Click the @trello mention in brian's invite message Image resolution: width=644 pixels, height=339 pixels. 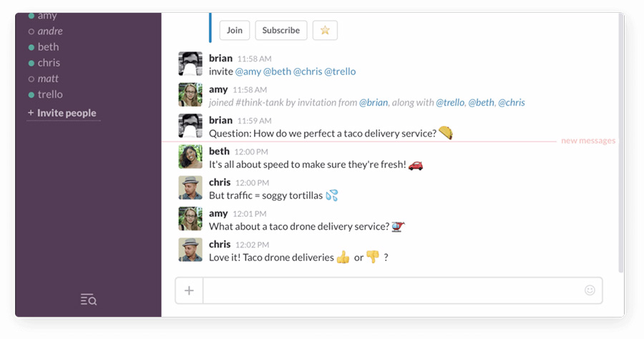(x=340, y=72)
